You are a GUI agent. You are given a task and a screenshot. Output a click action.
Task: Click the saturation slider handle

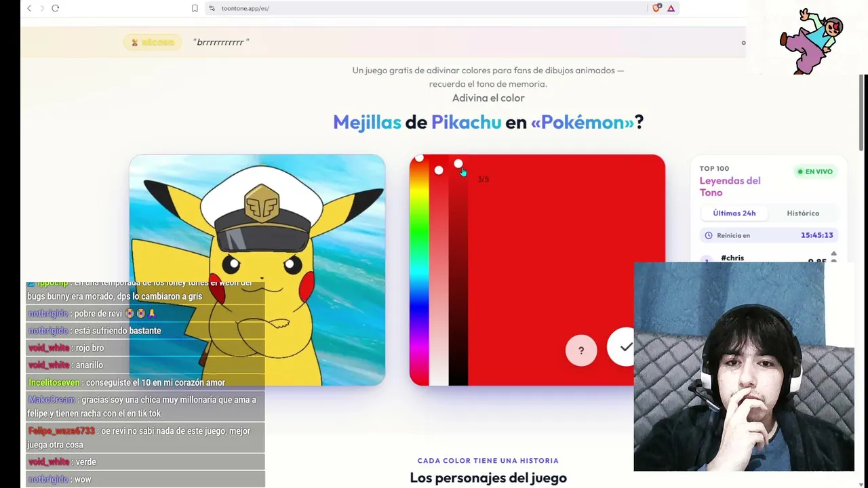(x=439, y=170)
